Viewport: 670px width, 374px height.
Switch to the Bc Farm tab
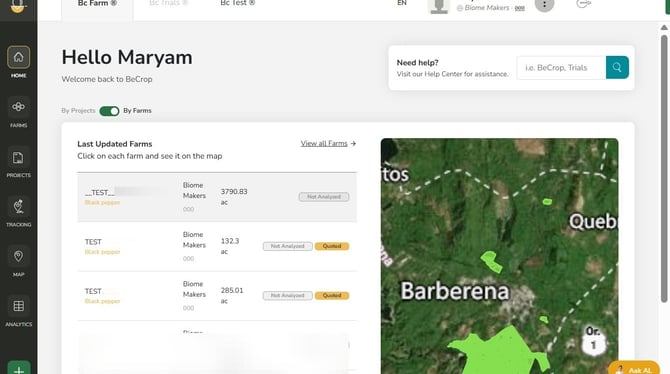coord(97,3)
